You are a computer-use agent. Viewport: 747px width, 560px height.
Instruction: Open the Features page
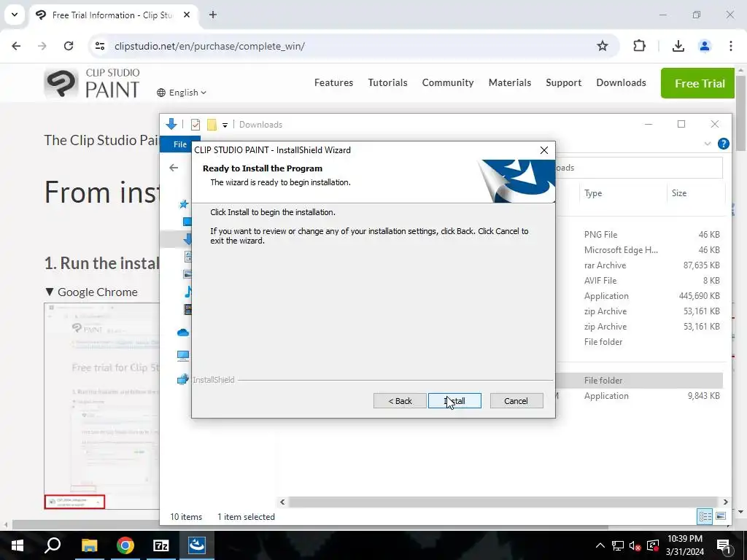[333, 82]
